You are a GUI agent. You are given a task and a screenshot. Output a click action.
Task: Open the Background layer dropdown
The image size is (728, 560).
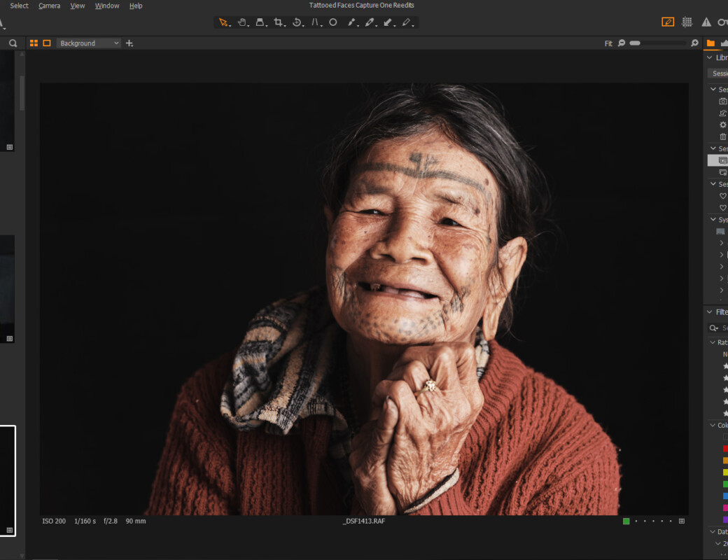tap(88, 43)
